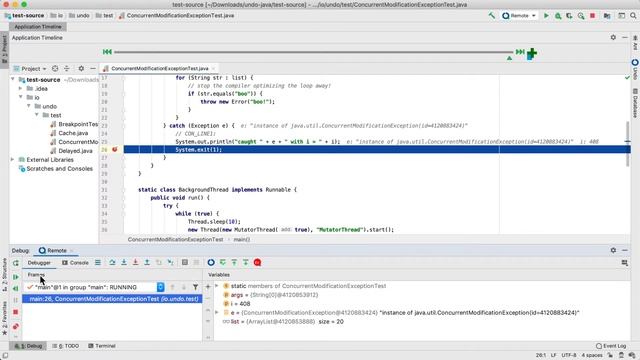Select Scratches and Consoles item
Image resolution: width=640 pixels, height=360 pixels.
click(x=56, y=169)
